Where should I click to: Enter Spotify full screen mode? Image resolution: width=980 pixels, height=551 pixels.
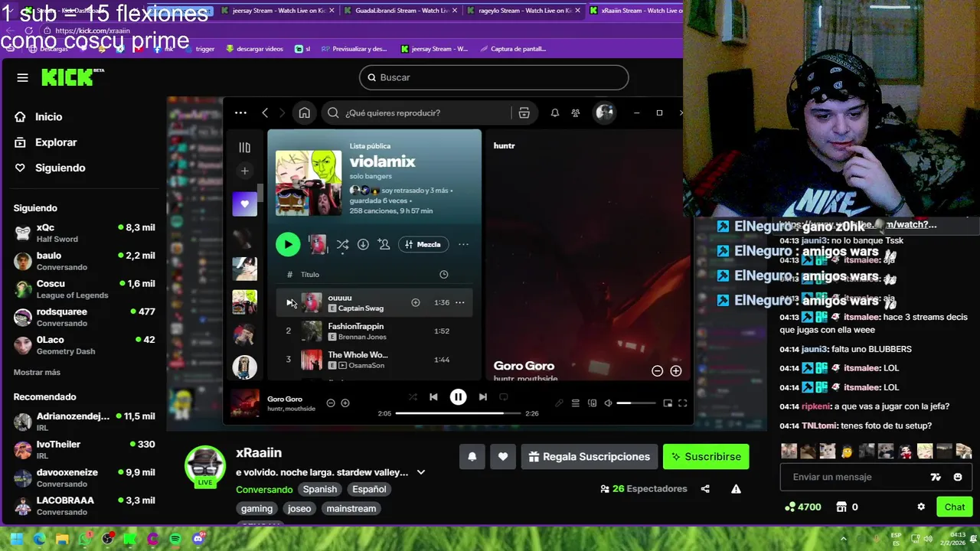point(682,403)
